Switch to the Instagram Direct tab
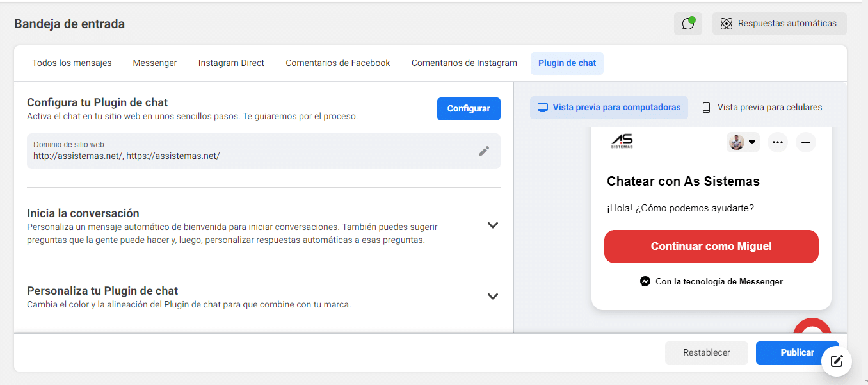 pos(231,63)
